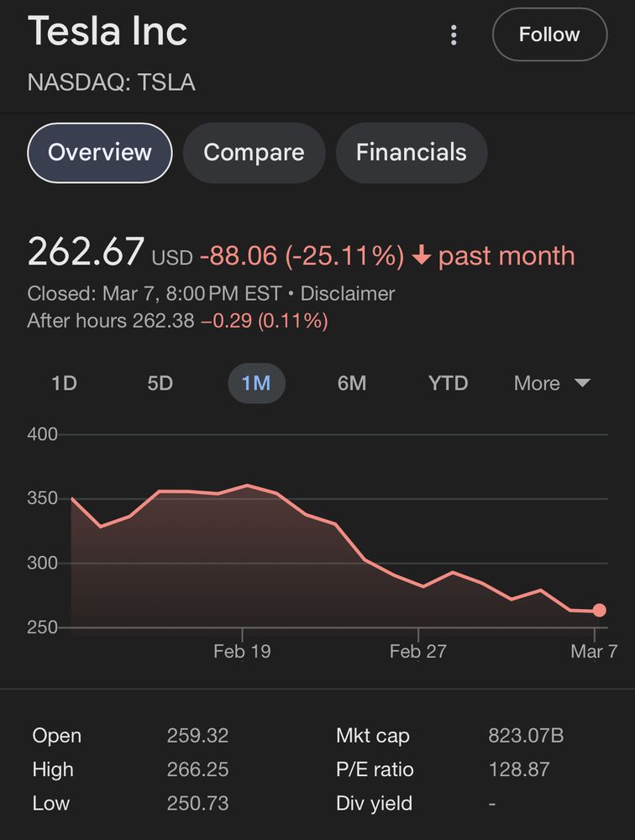Click the Feb 27 chart date marker
The width and height of the screenshot is (635, 840).
(x=418, y=652)
